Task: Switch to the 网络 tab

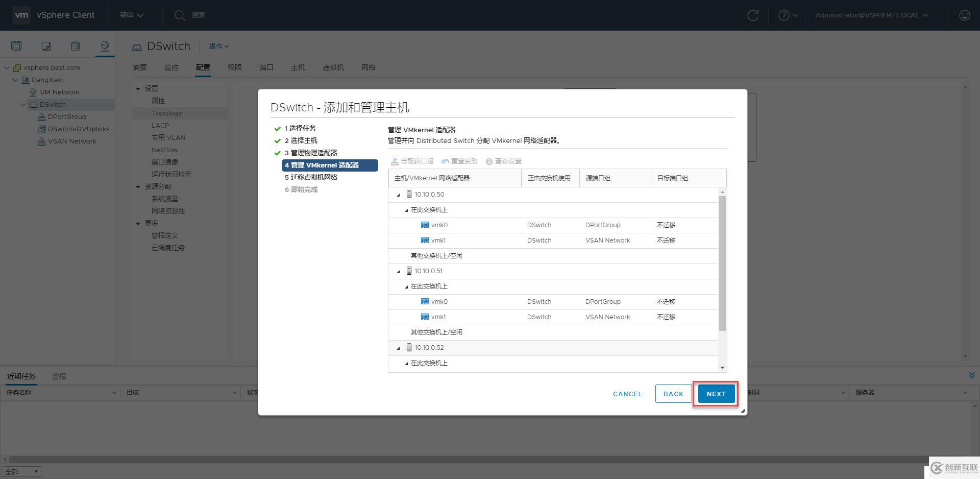Action: coord(368,67)
